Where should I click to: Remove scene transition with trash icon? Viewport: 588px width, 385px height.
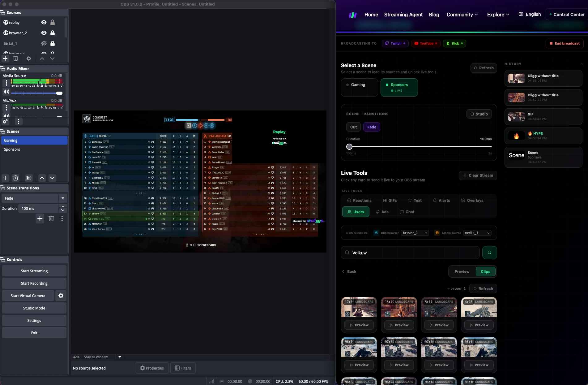point(51,218)
